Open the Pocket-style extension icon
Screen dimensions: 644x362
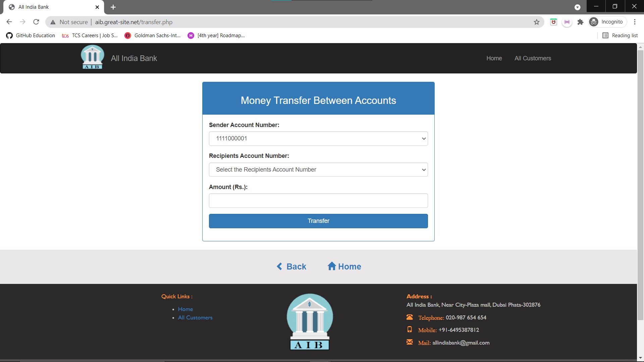point(553,22)
